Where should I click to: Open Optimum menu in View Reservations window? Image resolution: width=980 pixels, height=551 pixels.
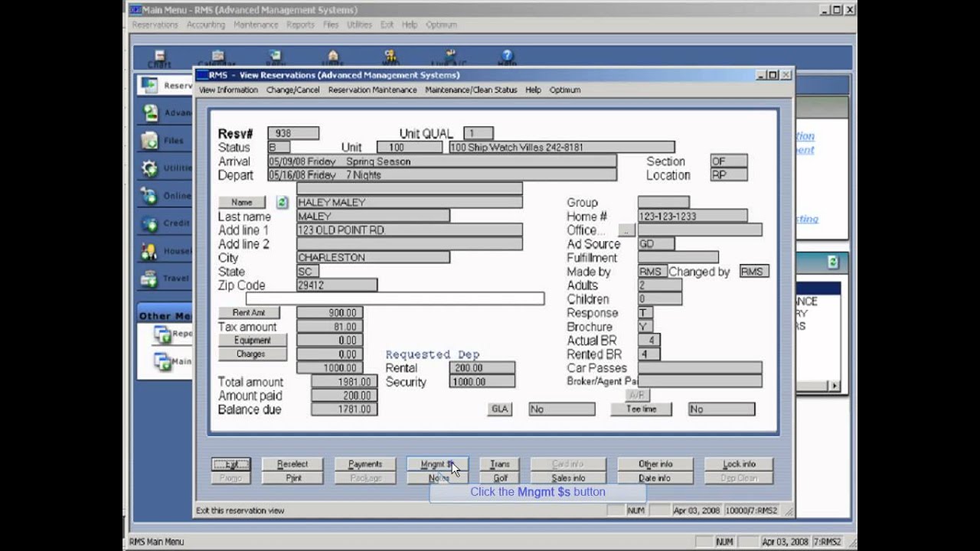565,90
